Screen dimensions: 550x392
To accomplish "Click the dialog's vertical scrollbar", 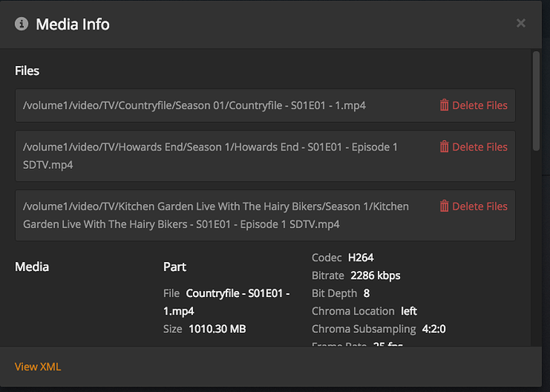I will click(536, 100).
